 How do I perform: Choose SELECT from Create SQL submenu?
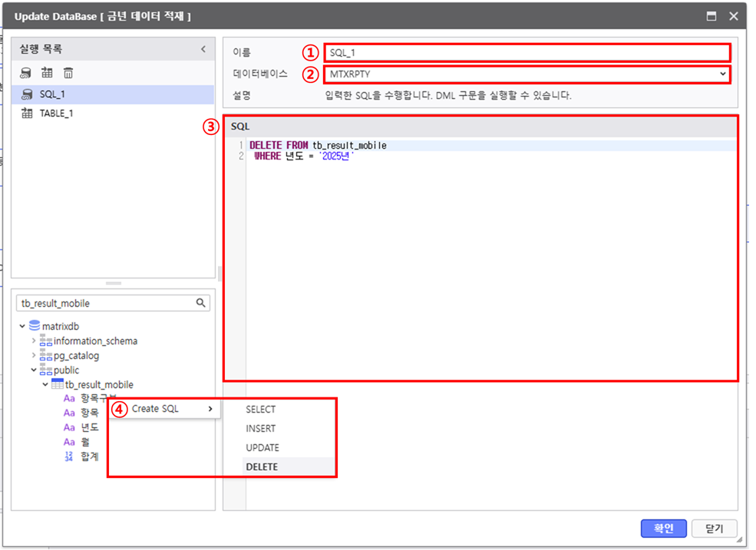(260, 410)
